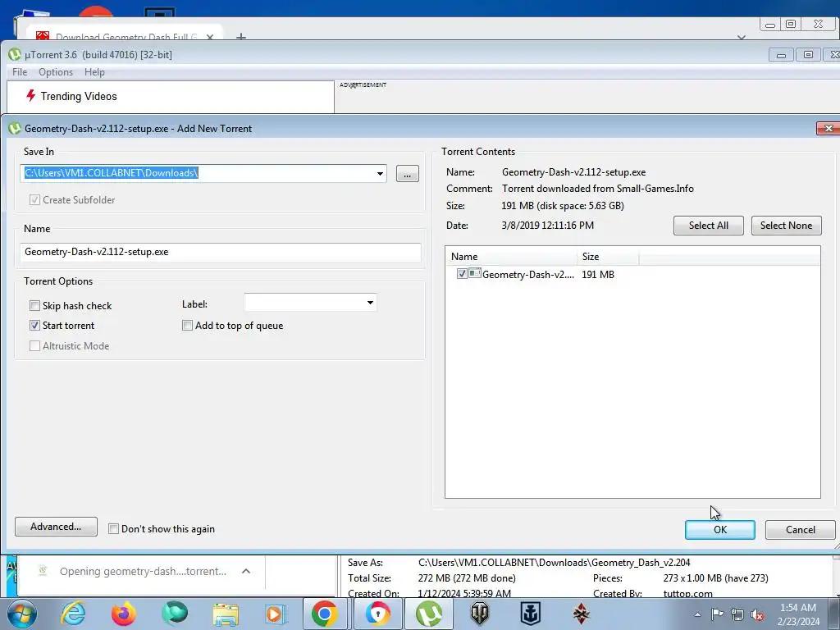Expand Chrome download item options chevron

tap(246, 571)
